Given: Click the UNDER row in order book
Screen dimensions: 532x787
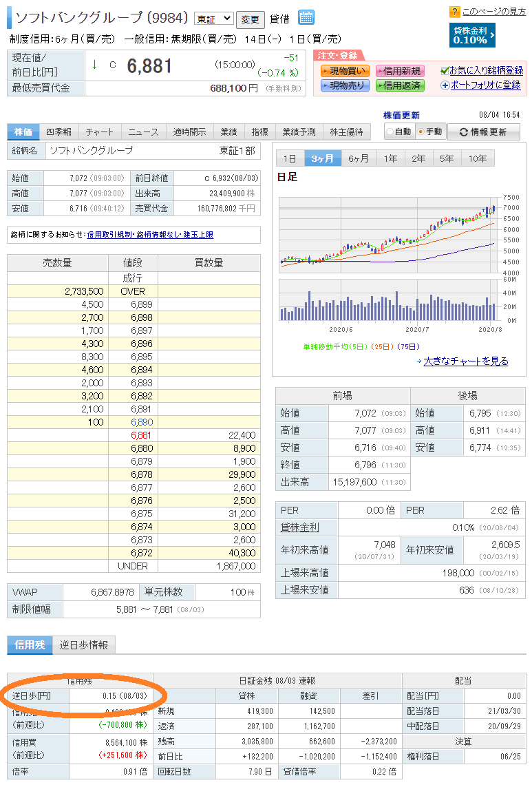Looking at the screenshot, I should click(134, 566).
